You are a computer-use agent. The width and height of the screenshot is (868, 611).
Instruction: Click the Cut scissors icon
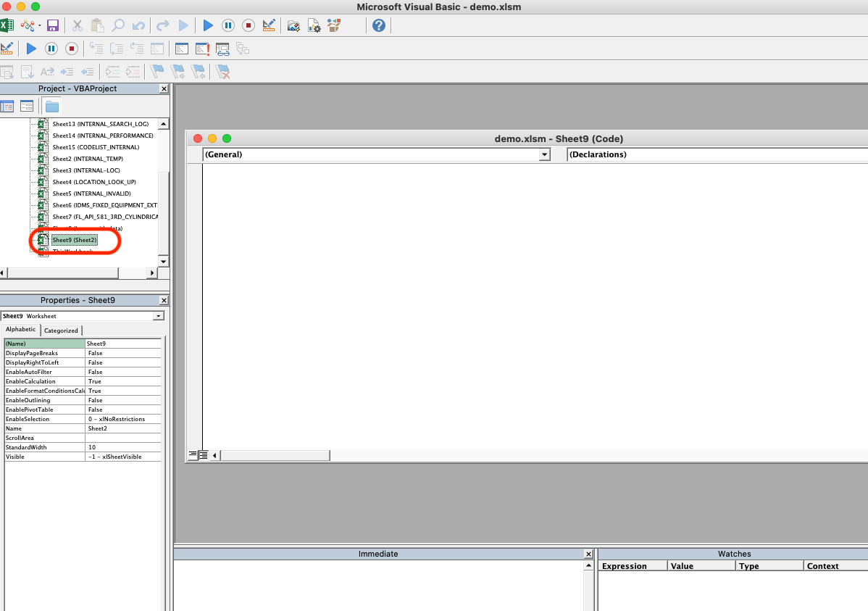[78, 25]
